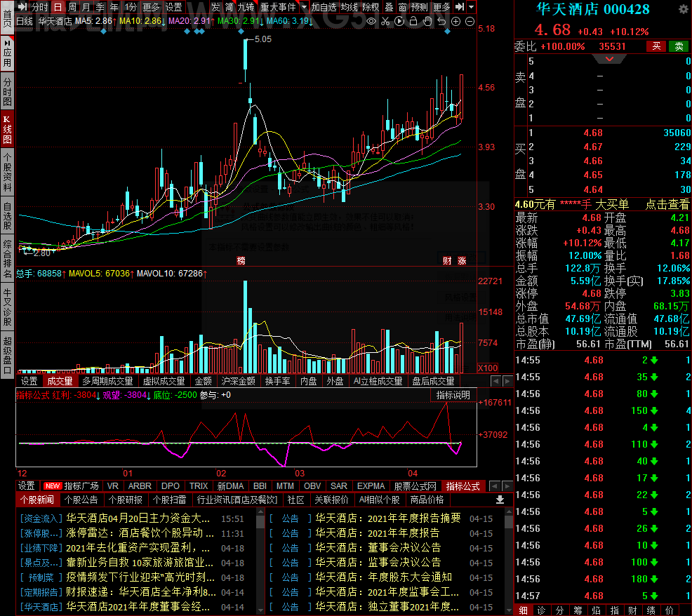Click 点击查看 in large order banner
This screenshot has height=616, width=692.
pos(667,204)
